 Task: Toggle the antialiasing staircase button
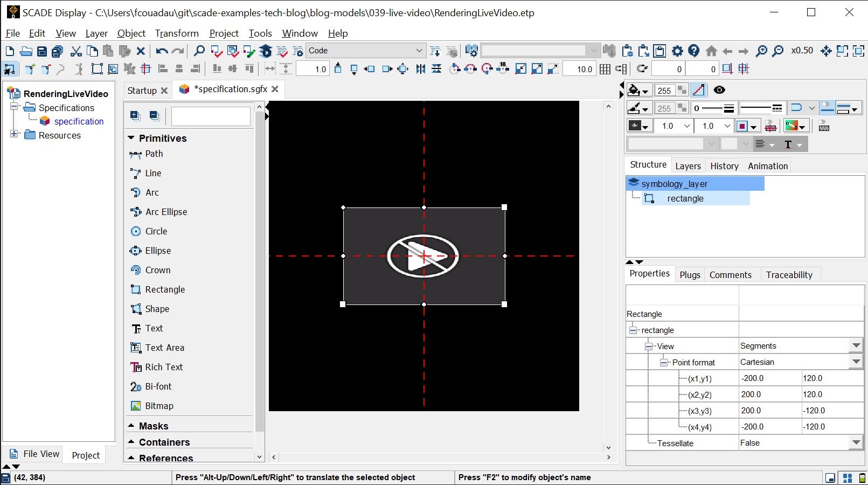698,90
